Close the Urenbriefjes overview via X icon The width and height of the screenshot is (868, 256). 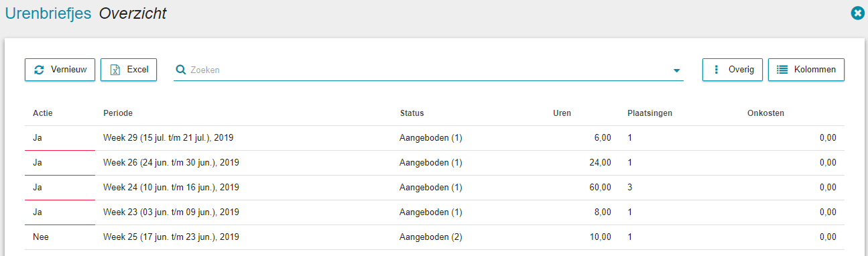click(857, 13)
